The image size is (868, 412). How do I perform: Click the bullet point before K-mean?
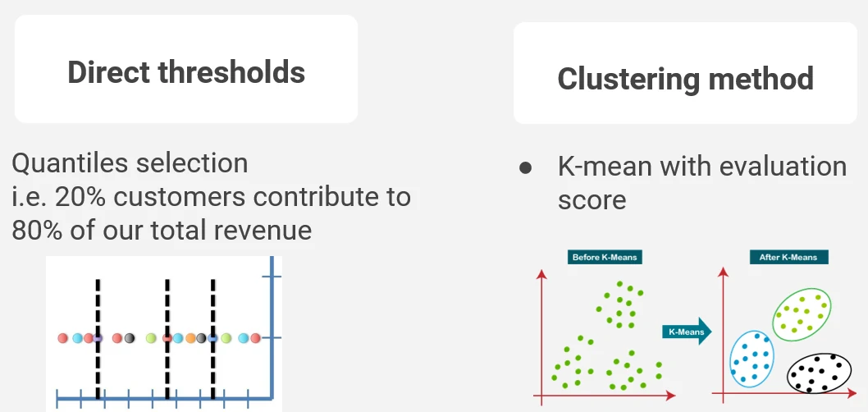526,167
